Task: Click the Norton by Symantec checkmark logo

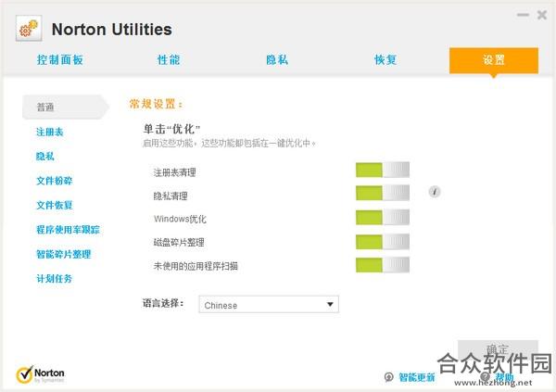Action: 40,374
